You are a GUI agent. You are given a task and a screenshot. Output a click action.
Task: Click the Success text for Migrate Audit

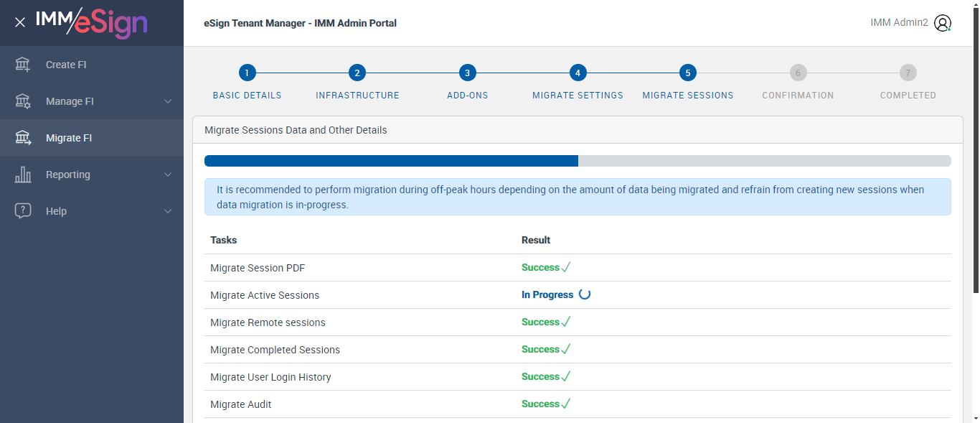click(540, 404)
